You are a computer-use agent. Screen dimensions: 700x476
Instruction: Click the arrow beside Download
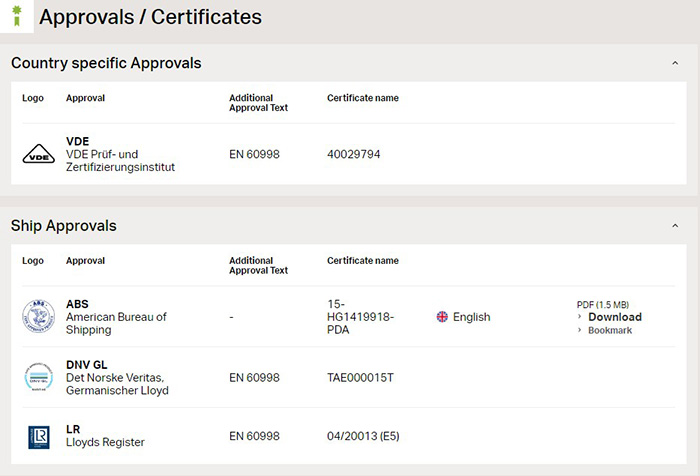(x=579, y=317)
